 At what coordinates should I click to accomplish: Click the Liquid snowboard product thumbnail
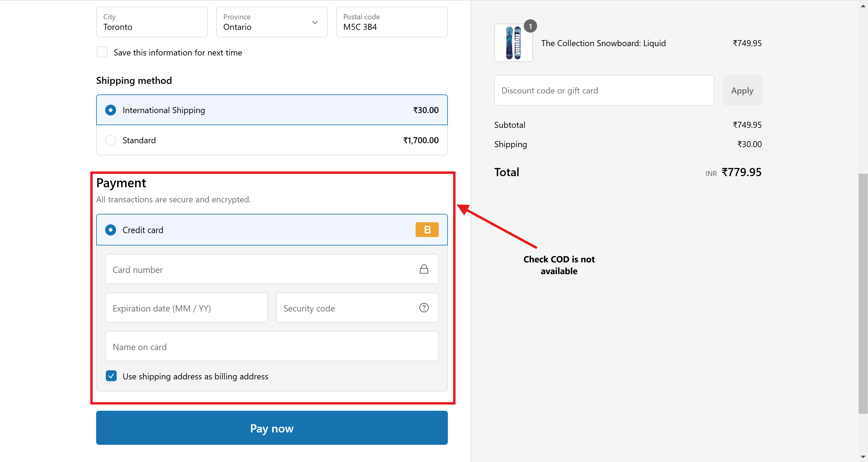point(513,43)
